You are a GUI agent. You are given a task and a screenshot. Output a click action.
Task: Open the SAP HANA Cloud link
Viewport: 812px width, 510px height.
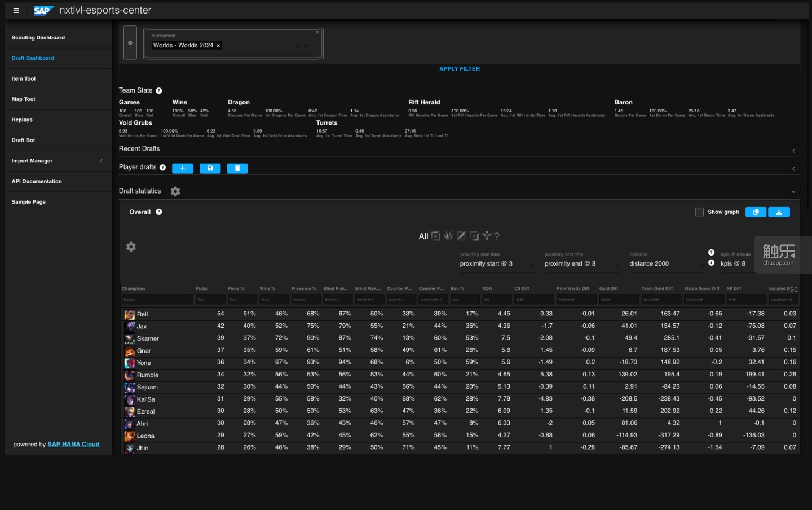click(x=73, y=445)
